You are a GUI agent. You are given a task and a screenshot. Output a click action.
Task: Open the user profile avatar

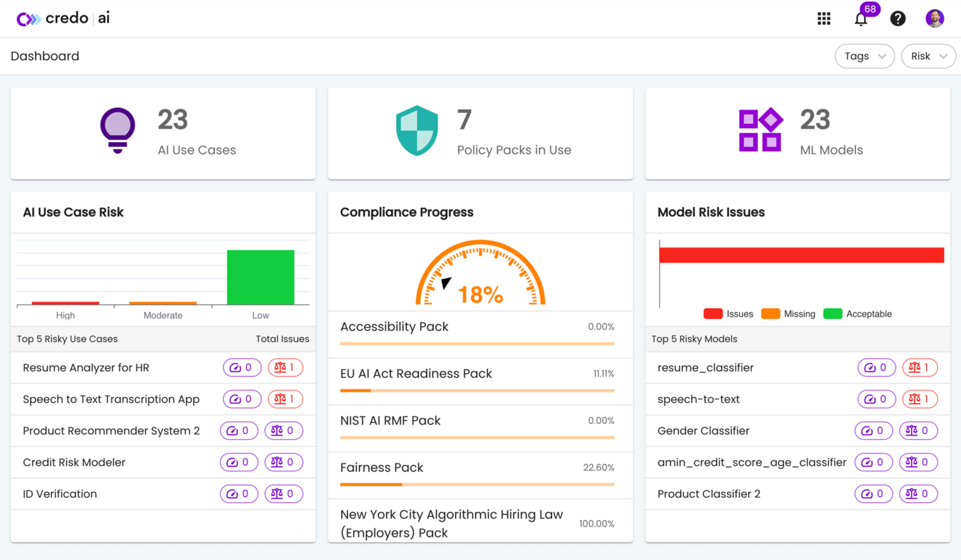pyautogui.click(x=935, y=19)
